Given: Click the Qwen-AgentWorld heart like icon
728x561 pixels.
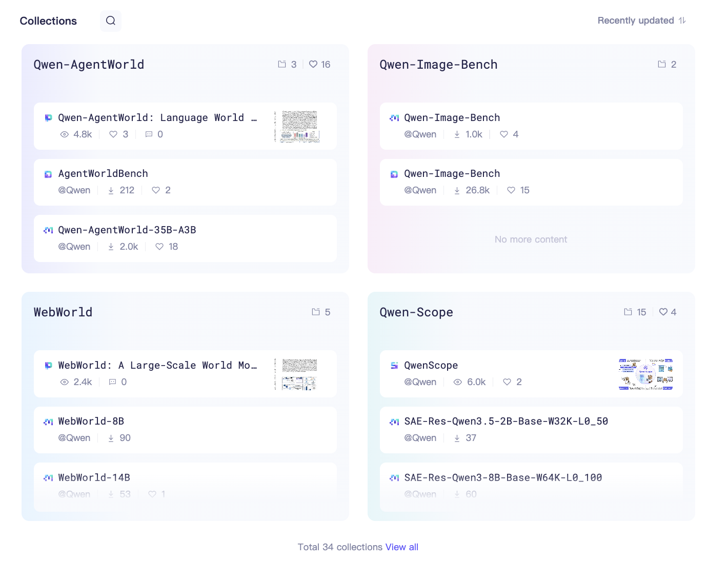Looking at the screenshot, I should pyautogui.click(x=313, y=64).
